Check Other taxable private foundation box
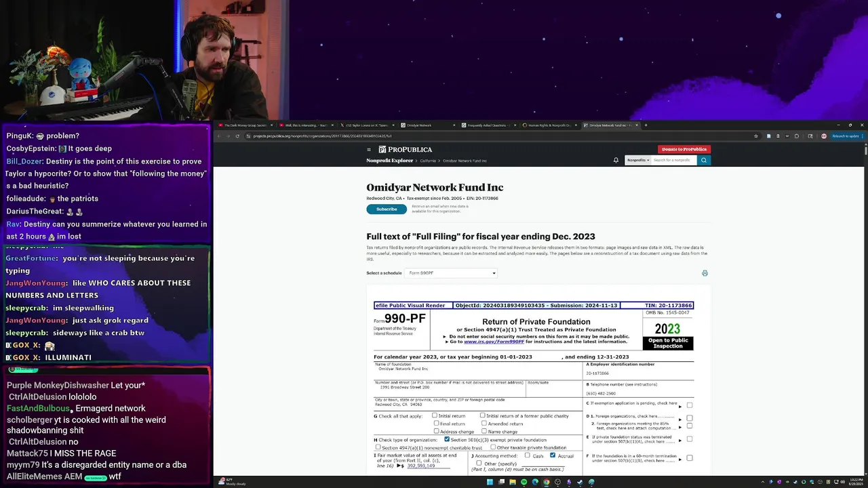The image size is (868, 488). (493, 447)
